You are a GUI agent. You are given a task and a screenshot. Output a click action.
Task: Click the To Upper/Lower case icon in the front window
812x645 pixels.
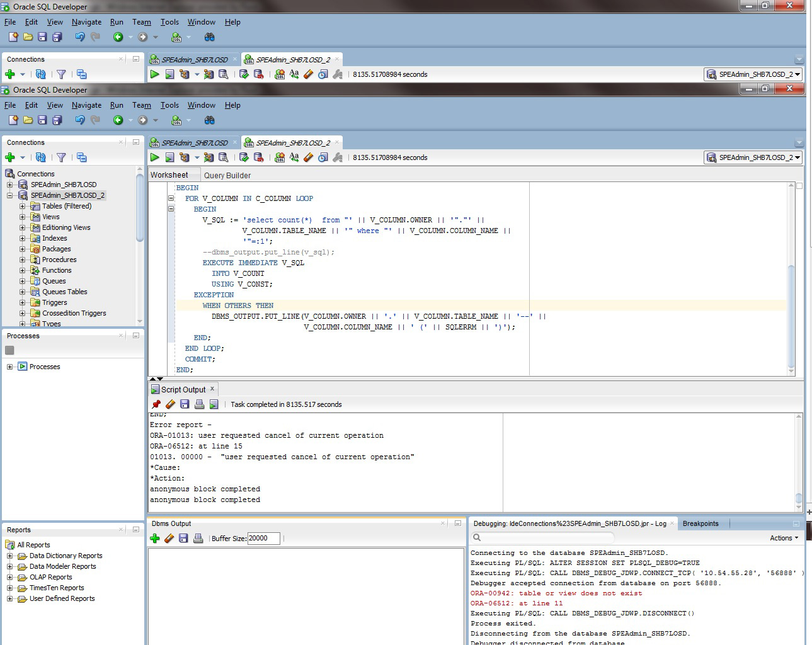tap(294, 157)
